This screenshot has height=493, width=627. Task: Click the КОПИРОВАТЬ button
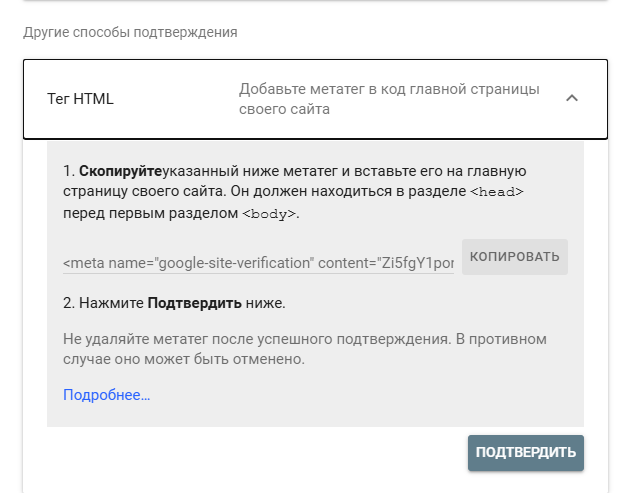(x=515, y=257)
